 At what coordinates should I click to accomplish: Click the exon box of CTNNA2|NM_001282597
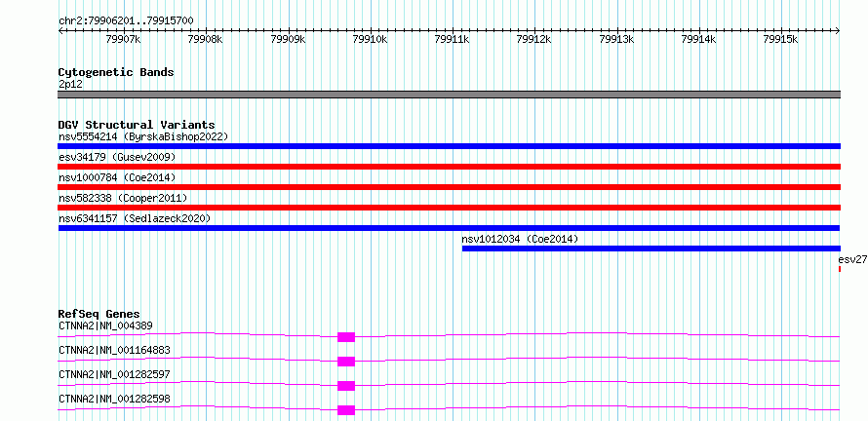(x=346, y=386)
